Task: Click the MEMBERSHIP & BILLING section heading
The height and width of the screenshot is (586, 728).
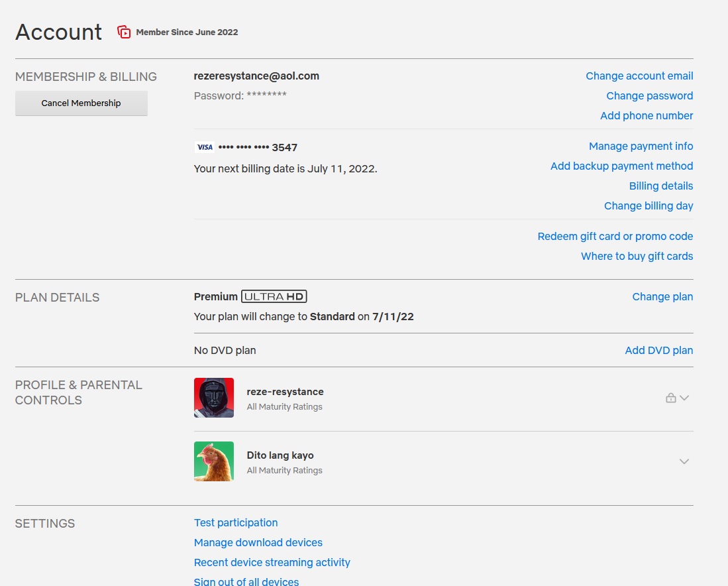Action: [86, 77]
